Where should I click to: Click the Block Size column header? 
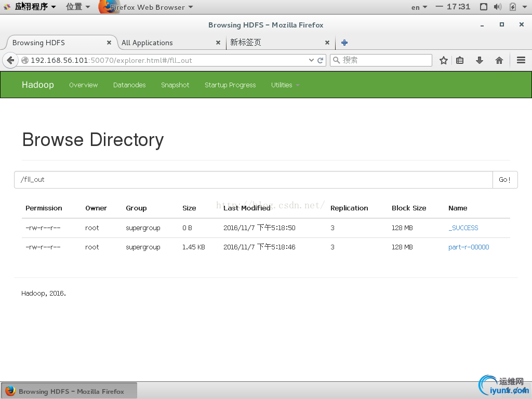[x=409, y=208]
